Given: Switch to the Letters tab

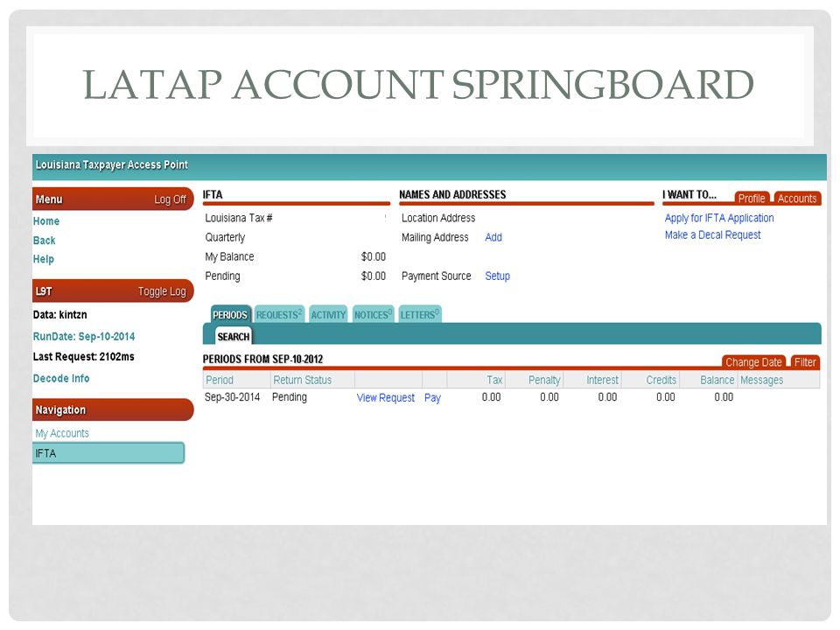Looking at the screenshot, I should [419, 314].
